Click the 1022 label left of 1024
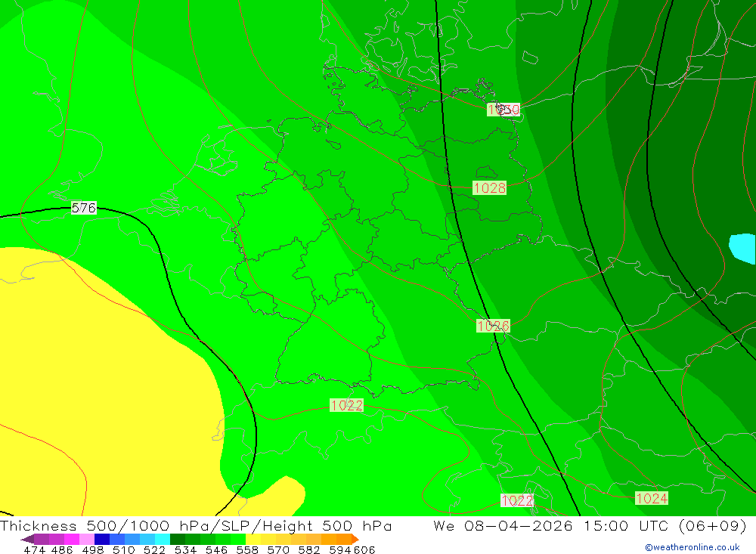Viewport: 756px width, 554px height. [517, 500]
